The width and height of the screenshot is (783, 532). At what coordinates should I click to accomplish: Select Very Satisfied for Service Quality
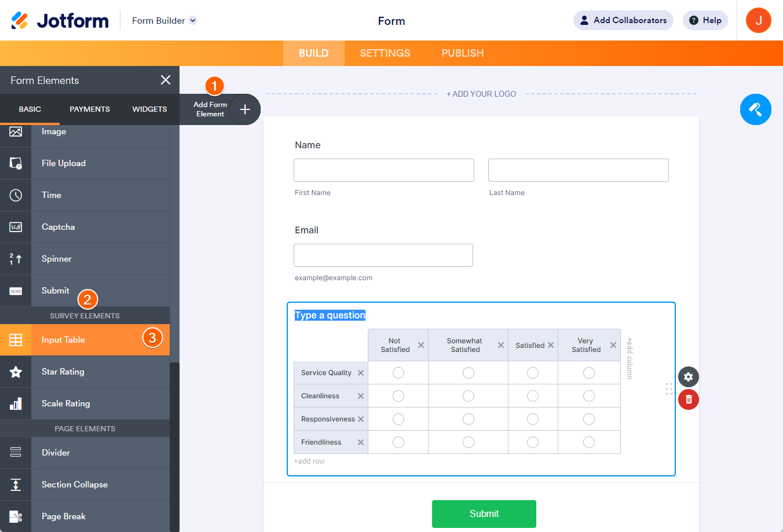589,373
